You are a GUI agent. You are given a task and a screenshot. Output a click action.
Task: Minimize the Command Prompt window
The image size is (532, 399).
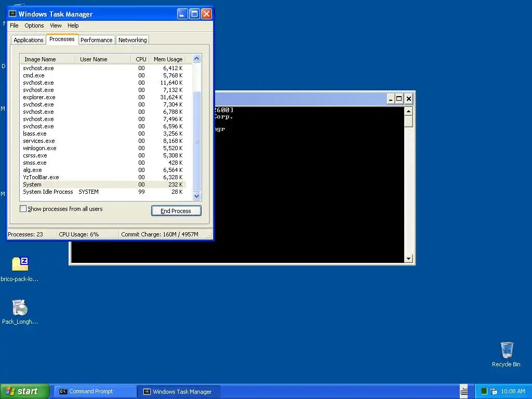[391, 99]
